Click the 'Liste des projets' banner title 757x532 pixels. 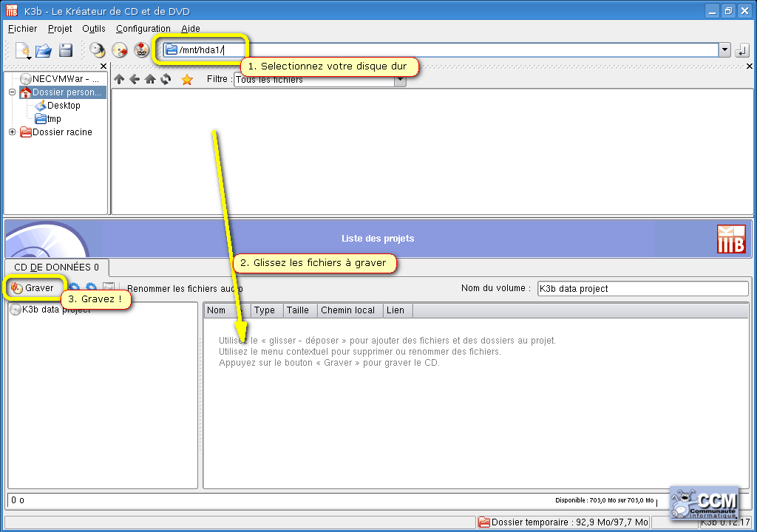(378, 238)
